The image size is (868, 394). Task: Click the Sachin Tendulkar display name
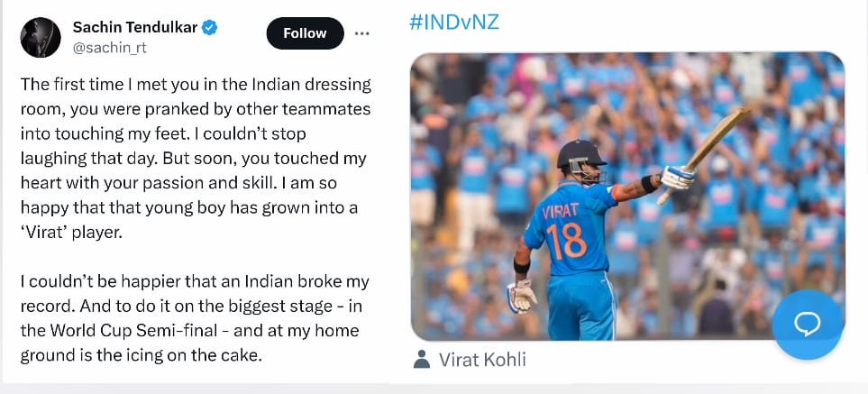click(135, 27)
